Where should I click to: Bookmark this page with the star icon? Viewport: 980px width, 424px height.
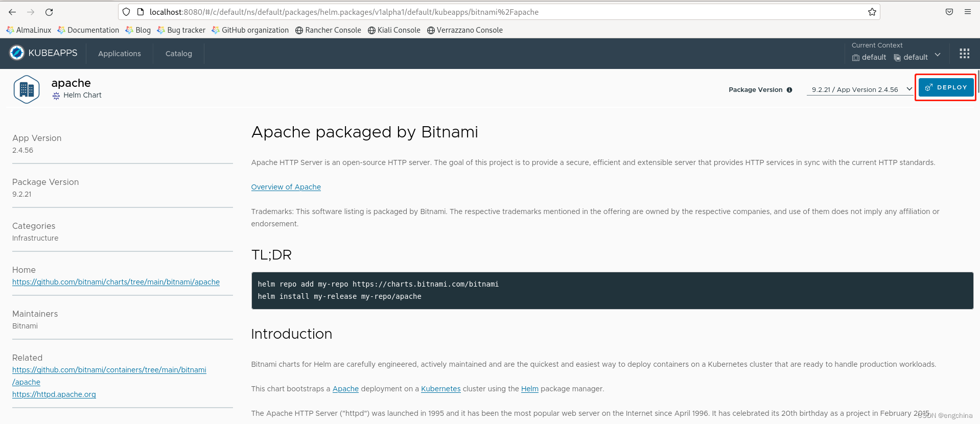(x=872, y=12)
